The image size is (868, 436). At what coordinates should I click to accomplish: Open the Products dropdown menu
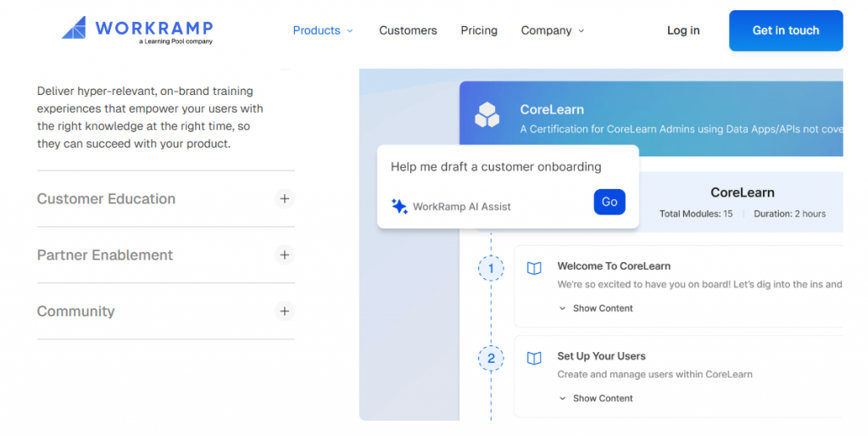click(x=323, y=31)
